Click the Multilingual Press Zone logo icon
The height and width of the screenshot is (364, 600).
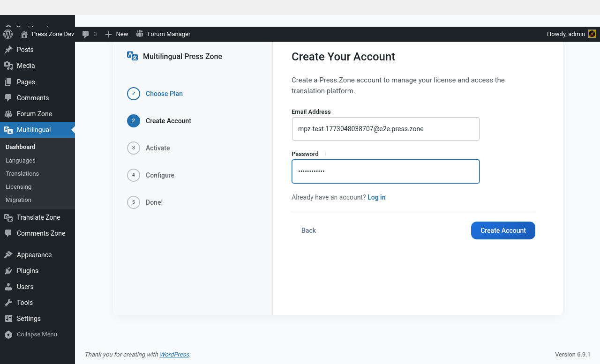tap(133, 56)
